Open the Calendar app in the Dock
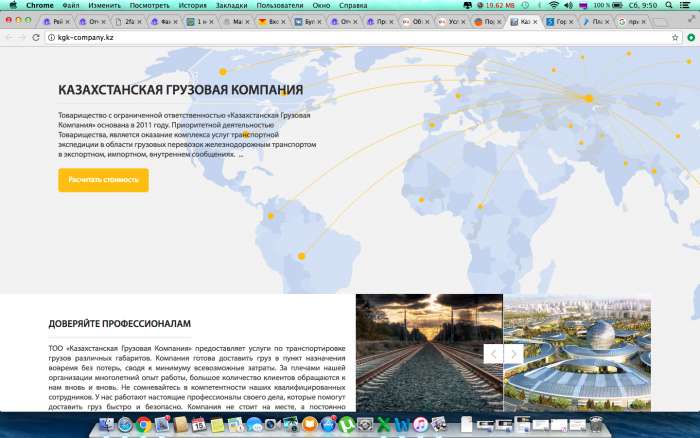Image resolution: width=700 pixels, height=438 pixels. click(x=199, y=424)
